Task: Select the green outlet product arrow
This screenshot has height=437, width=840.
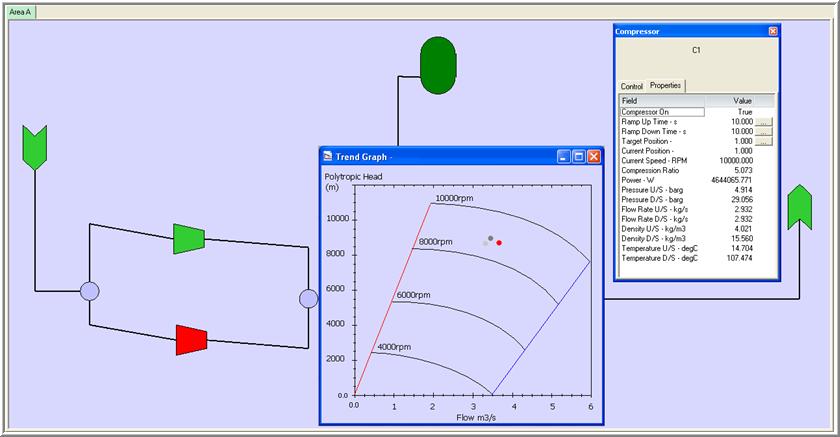Action: pos(800,207)
